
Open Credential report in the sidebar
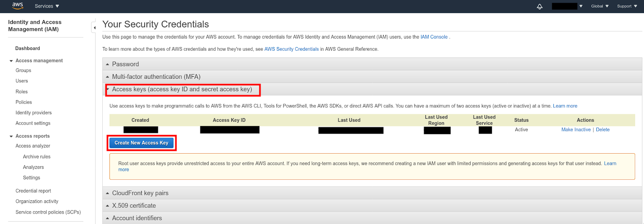pyautogui.click(x=33, y=191)
